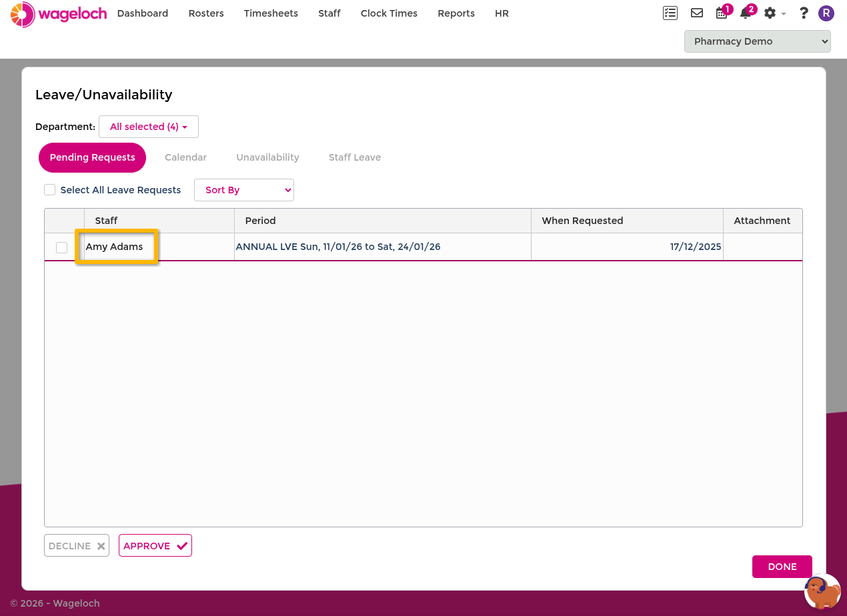Click the Approve button
Screen dimensions: 847x616
(155, 546)
